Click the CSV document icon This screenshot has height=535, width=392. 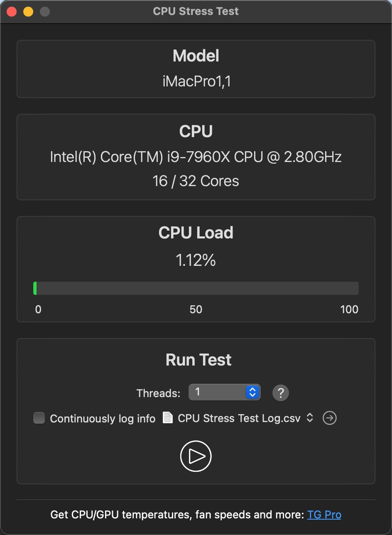tap(168, 417)
